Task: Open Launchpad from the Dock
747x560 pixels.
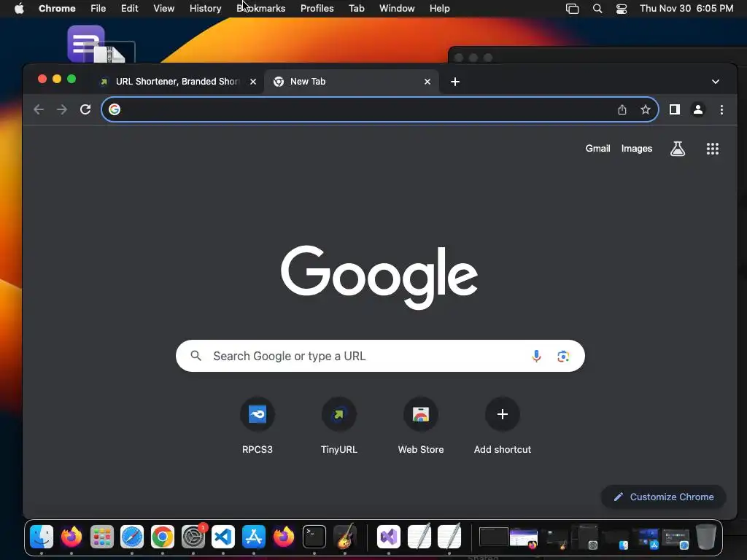Action: (102, 537)
